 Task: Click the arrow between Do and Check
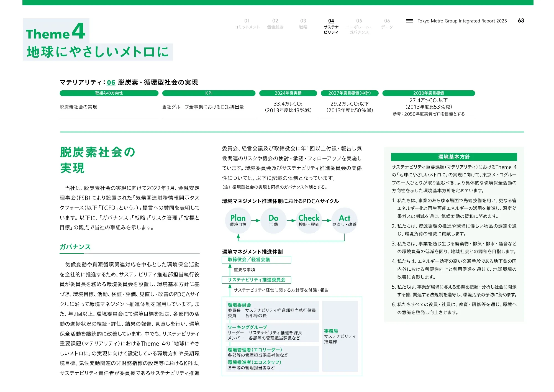click(x=291, y=221)
